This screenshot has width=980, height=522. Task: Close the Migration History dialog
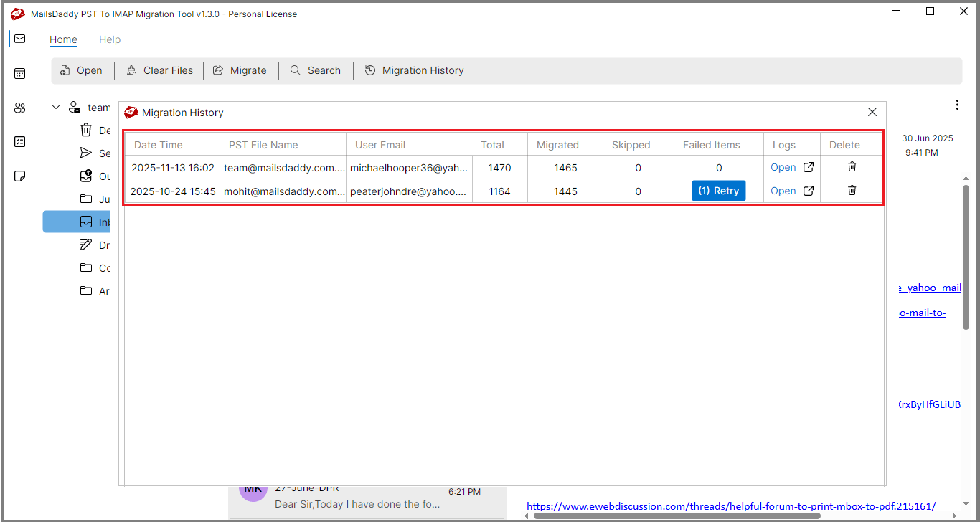click(872, 112)
